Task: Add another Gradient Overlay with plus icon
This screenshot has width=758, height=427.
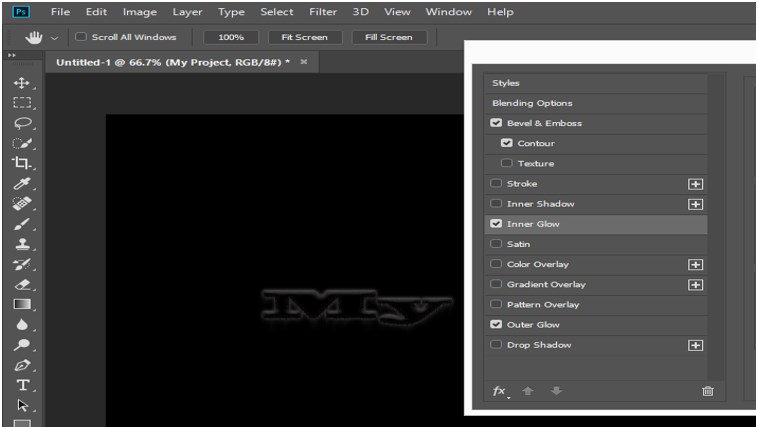Action: [695, 285]
